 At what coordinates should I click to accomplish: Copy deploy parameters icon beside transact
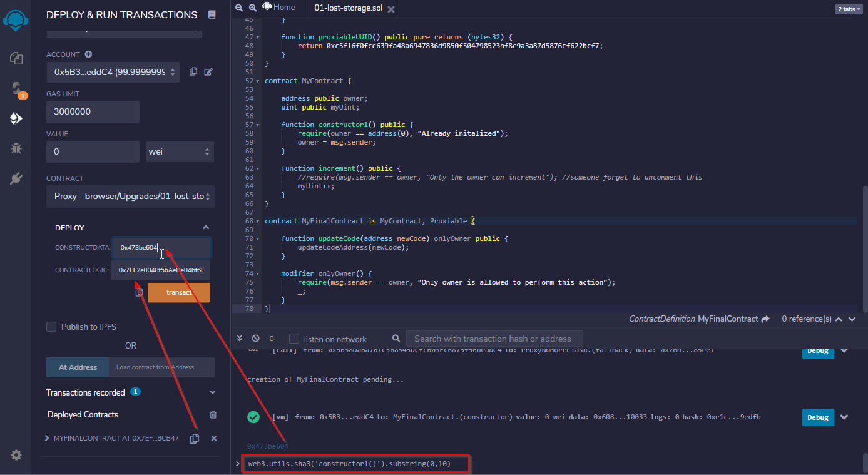[140, 292]
